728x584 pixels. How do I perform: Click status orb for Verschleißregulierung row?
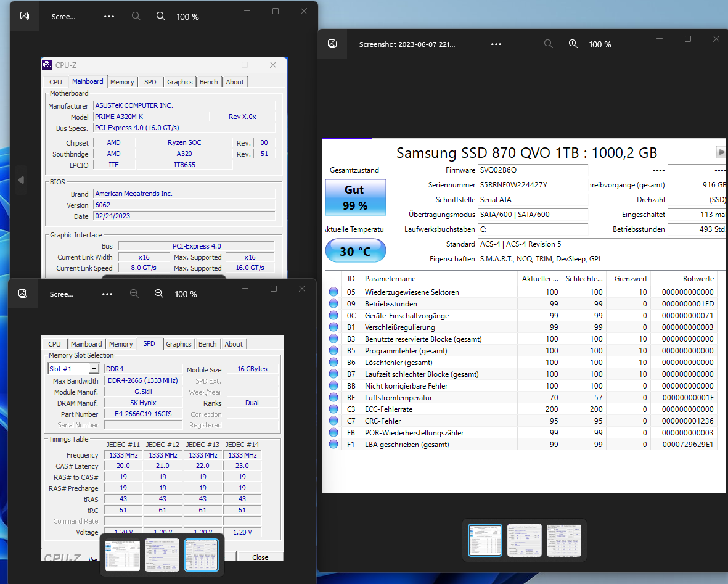click(x=333, y=327)
